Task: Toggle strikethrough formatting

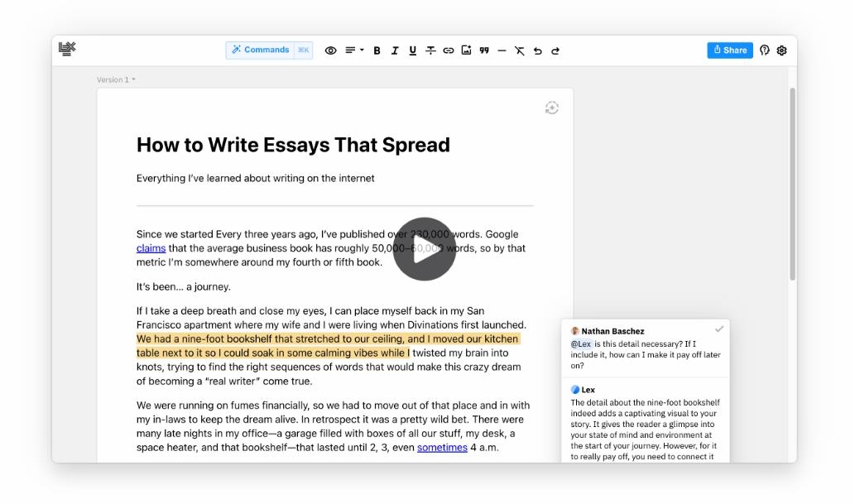Action: pos(430,50)
